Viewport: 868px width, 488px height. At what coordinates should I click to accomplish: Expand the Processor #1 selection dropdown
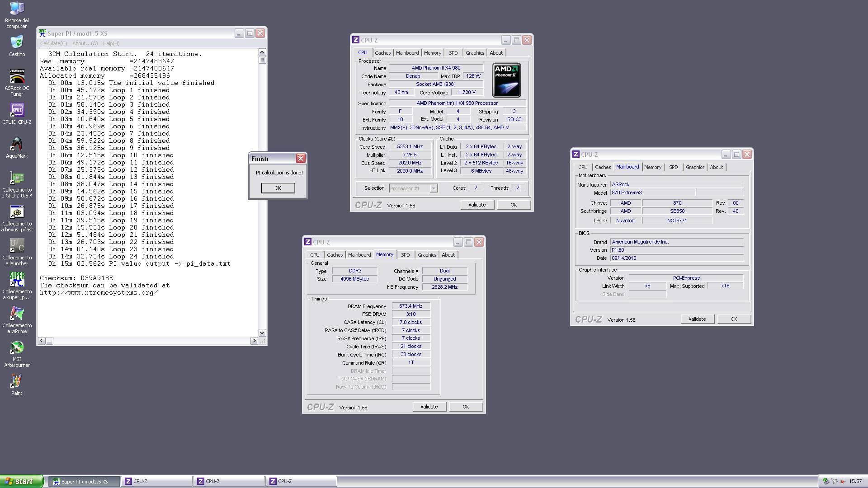coord(434,188)
